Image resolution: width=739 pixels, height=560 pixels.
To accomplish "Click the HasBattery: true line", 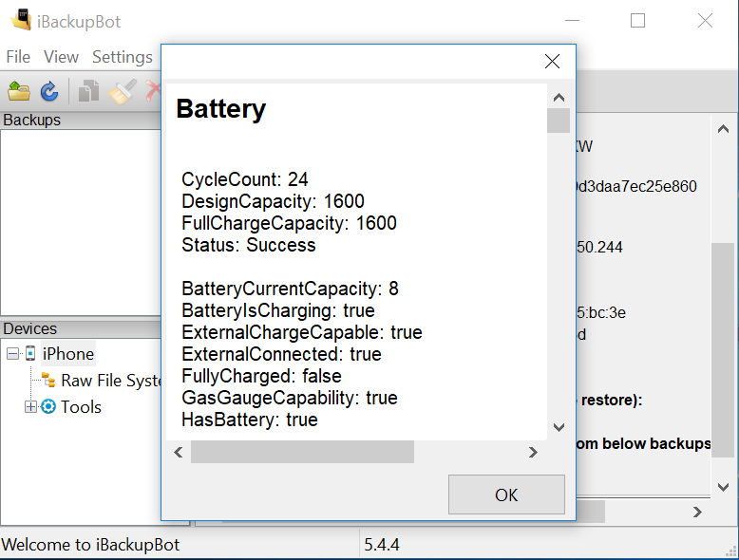I will (250, 420).
